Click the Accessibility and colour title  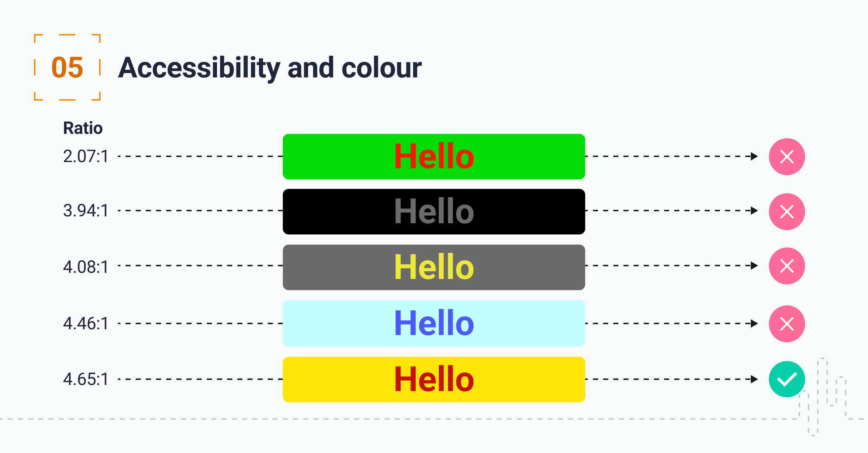(x=270, y=68)
